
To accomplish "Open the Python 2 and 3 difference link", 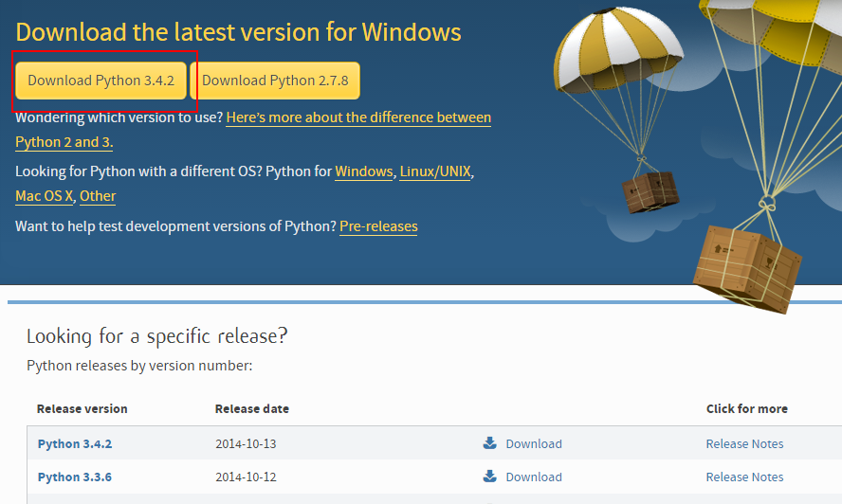I will tap(358, 117).
